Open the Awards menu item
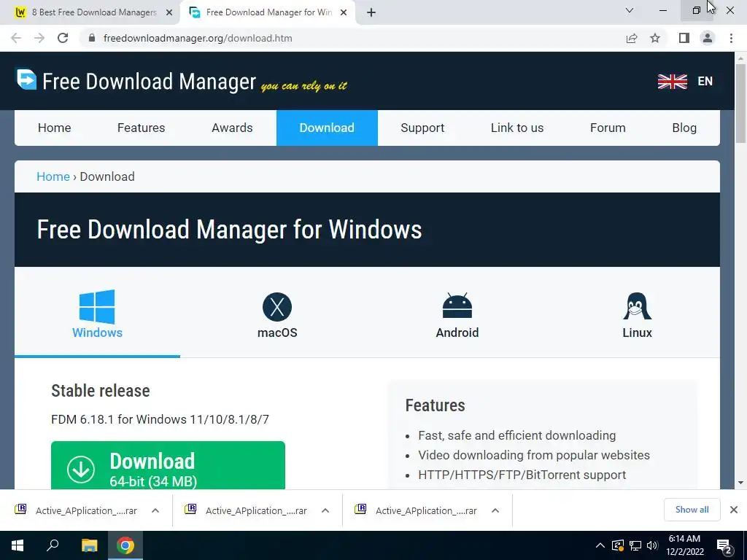This screenshot has width=747, height=560. [232, 128]
